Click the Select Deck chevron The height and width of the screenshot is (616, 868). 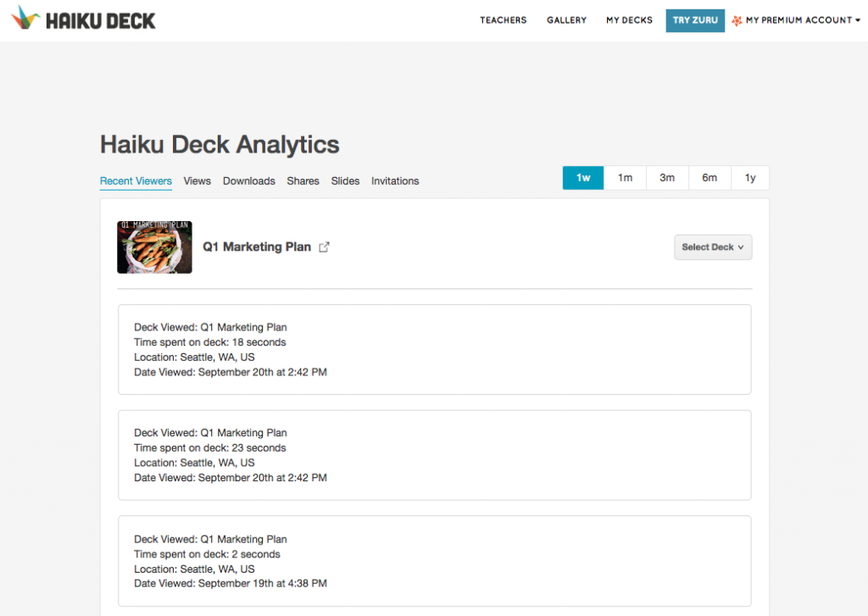pyautogui.click(x=741, y=247)
